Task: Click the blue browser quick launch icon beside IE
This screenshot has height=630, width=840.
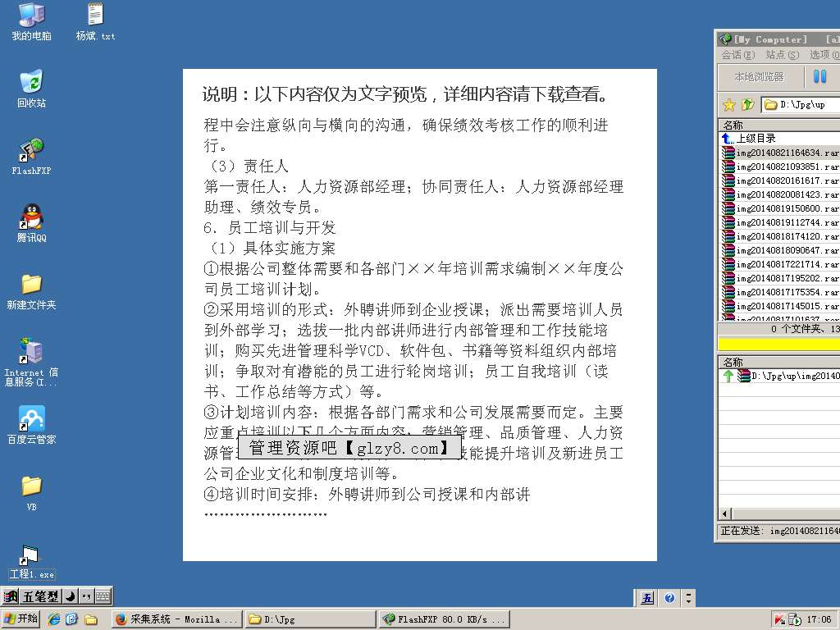Action: (72, 619)
